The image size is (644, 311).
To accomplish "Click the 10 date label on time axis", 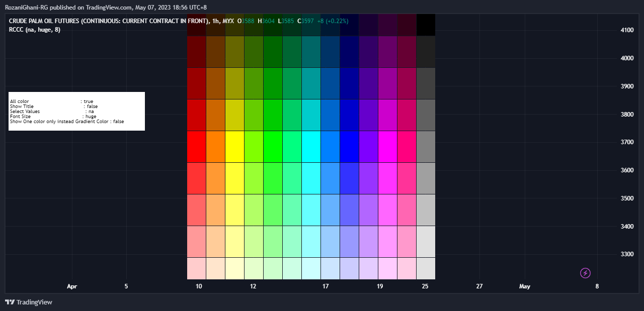I will tap(199, 286).
